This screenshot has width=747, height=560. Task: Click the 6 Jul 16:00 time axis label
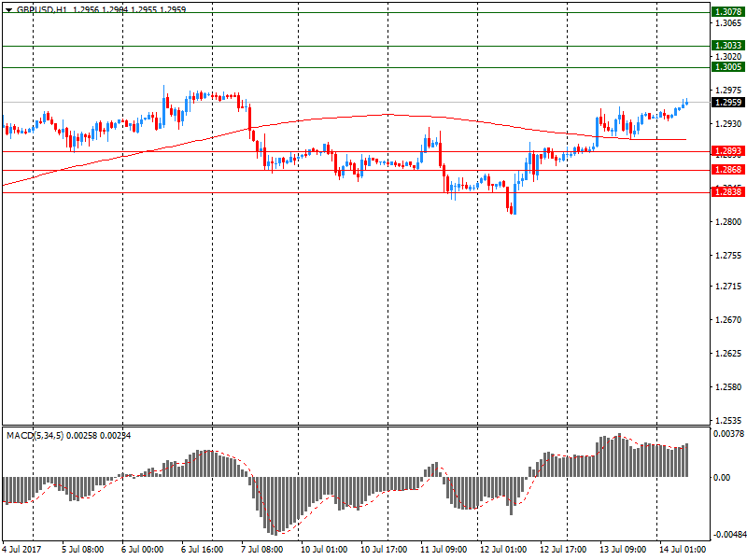point(202,549)
